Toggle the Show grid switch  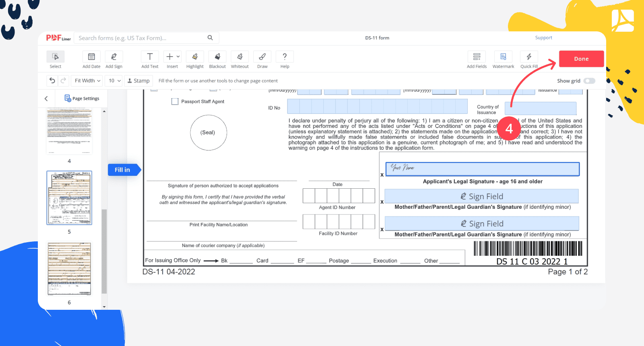click(x=589, y=81)
